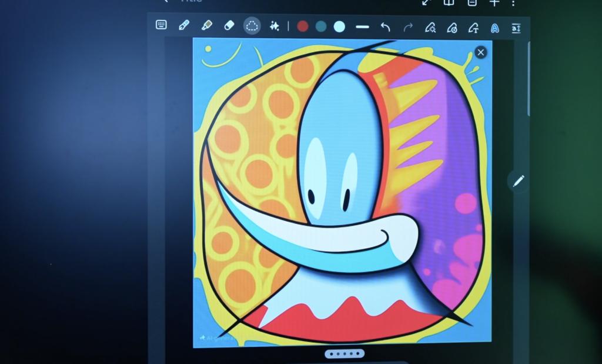Image resolution: width=602 pixels, height=364 pixels.
Task: Switch to keyboard input mode
Action: pos(161,25)
